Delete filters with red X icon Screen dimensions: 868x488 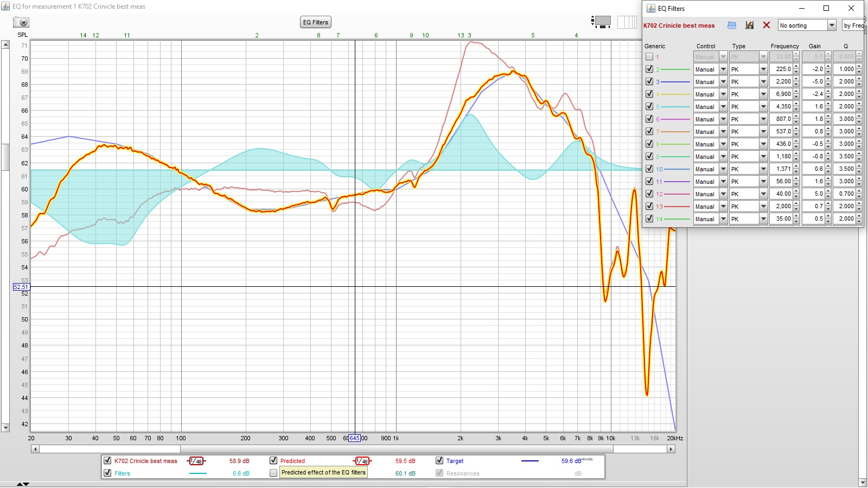pyautogui.click(x=766, y=25)
